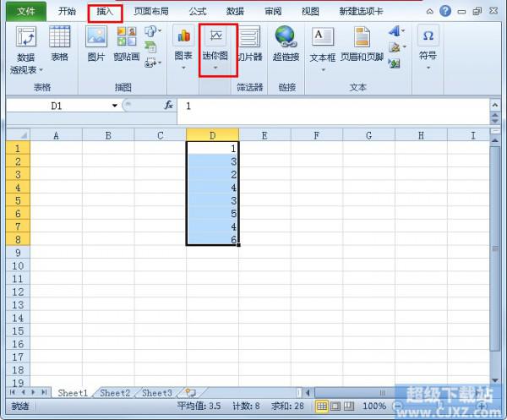
Task: Open Clip Art (剪贴画)
Action: click(x=126, y=39)
